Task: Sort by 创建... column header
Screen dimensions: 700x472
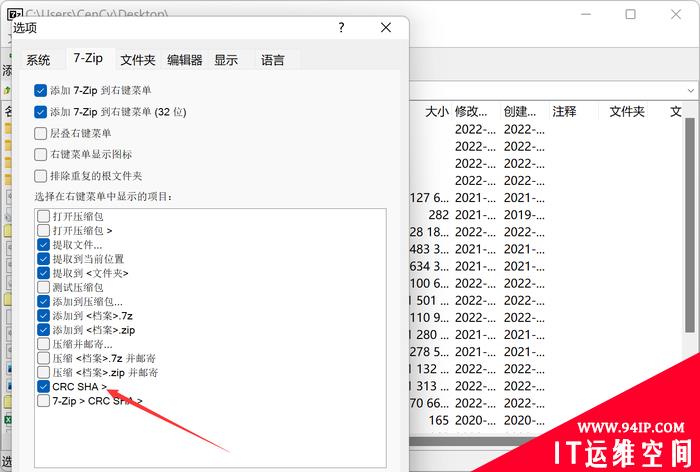Action: point(520,112)
